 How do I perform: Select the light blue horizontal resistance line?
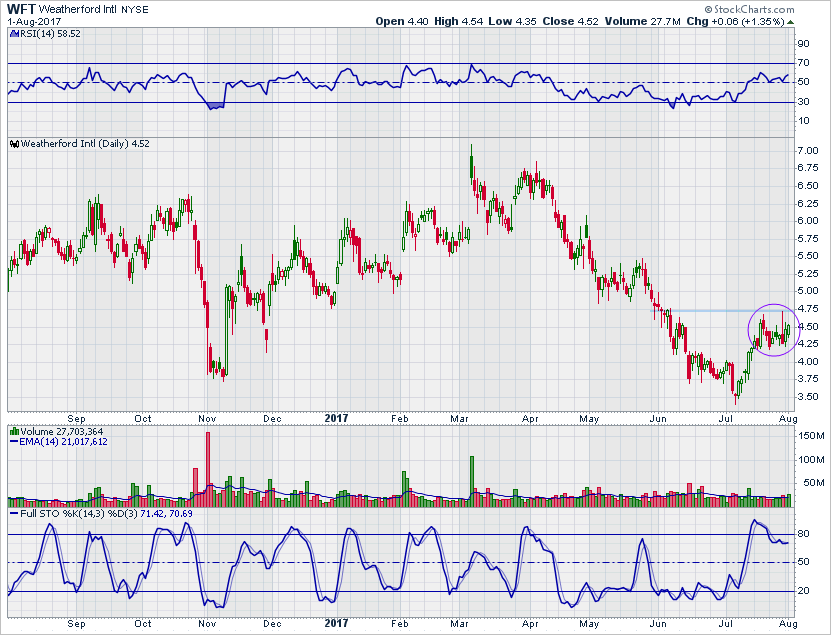(x=708, y=310)
